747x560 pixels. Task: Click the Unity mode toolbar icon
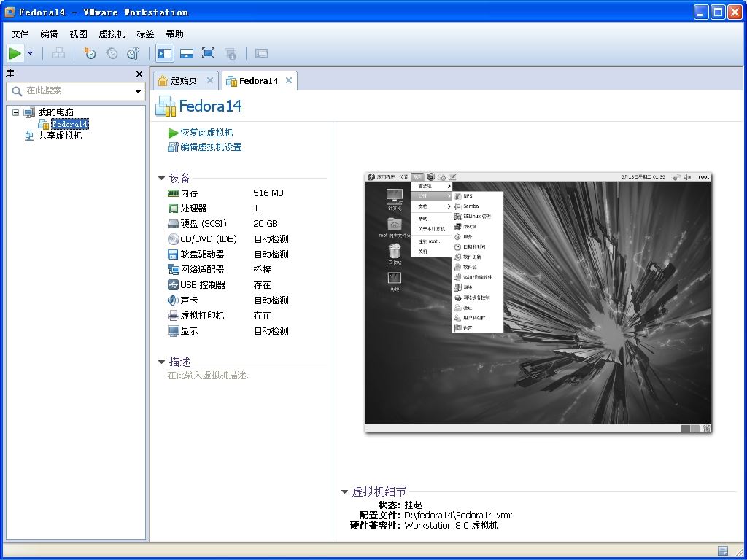tap(231, 53)
